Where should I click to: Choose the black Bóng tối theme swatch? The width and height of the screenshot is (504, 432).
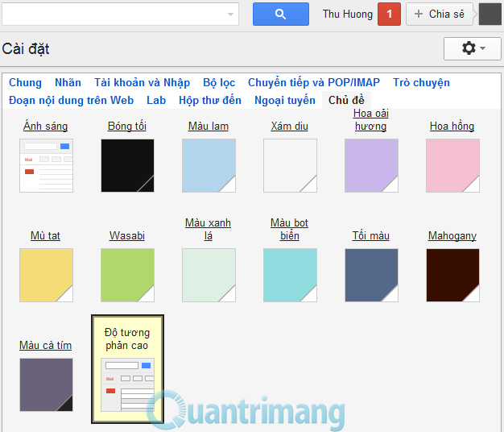pyautogui.click(x=127, y=165)
